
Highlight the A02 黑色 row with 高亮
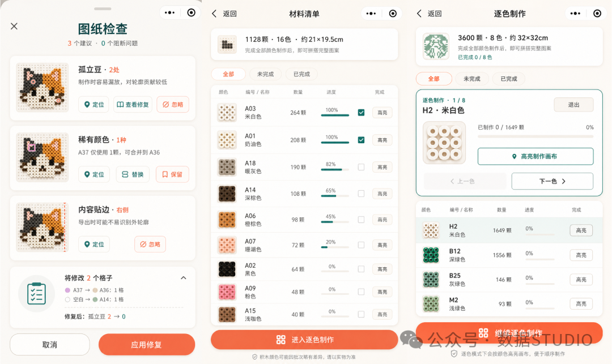coord(382,269)
